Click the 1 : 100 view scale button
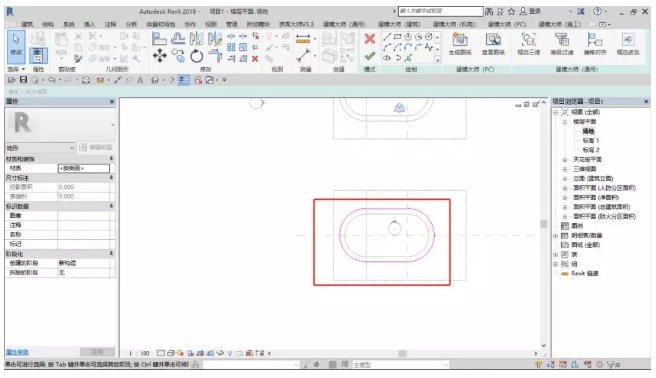Viewport: 656px width, 378px height. pyautogui.click(x=139, y=353)
